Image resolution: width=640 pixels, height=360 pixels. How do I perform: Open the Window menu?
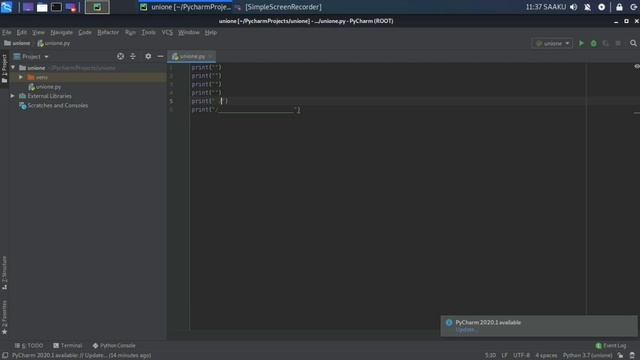click(x=189, y=32)
